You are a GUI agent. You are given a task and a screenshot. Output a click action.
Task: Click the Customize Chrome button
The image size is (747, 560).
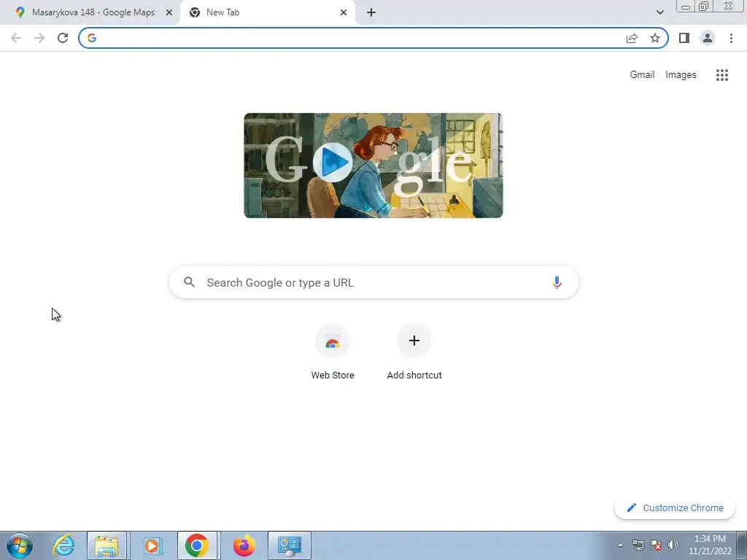[675, 507]
